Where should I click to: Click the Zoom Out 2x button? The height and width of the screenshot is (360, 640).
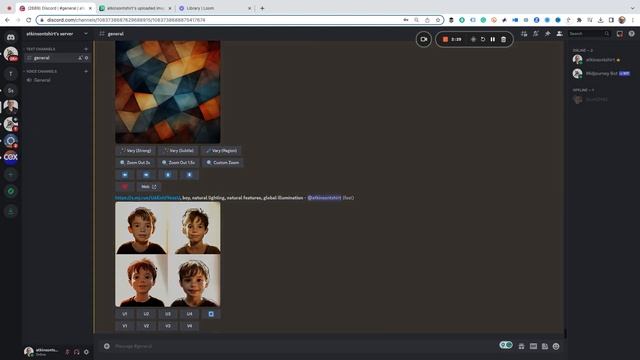tap(135, 162)
